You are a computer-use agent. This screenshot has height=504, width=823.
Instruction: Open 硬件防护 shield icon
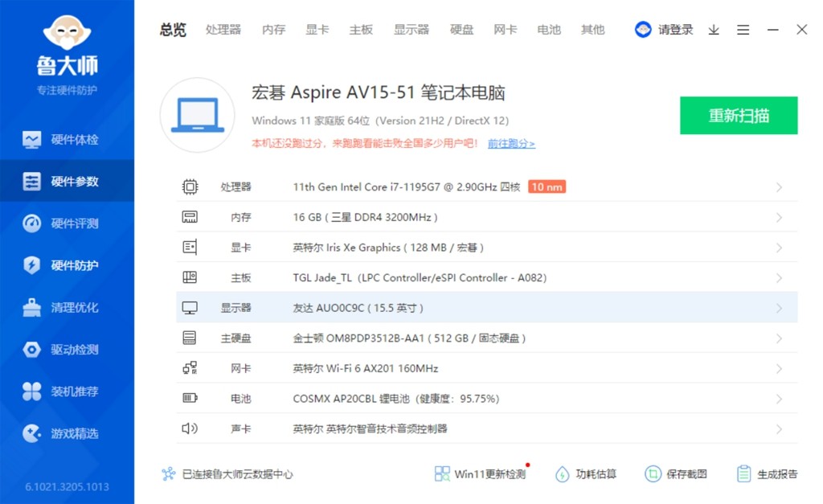pos(32,265)
